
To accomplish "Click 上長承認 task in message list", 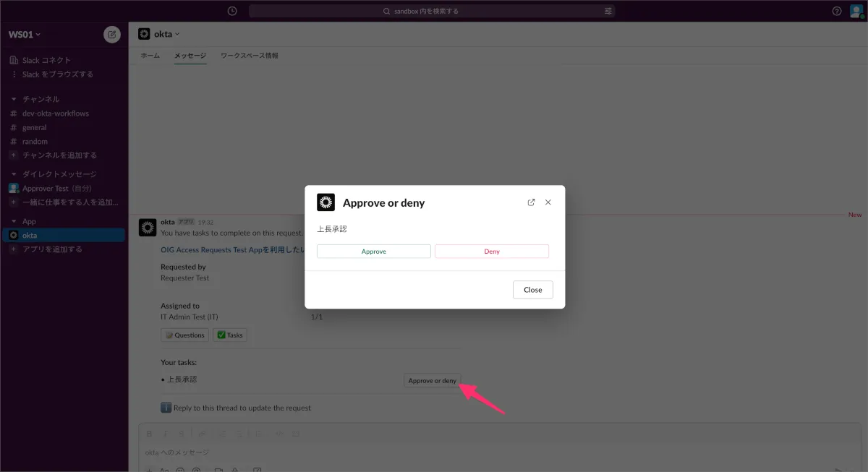I will [x=182, y=379].
